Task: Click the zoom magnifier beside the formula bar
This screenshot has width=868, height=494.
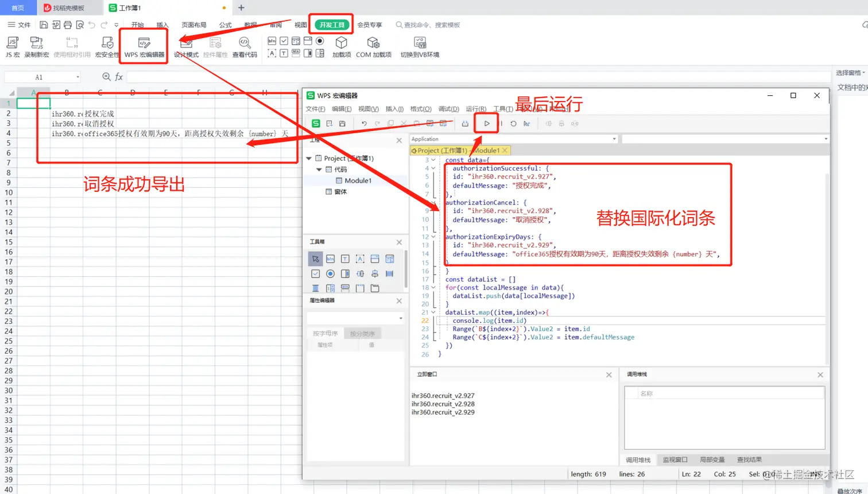Action: coord(106,77)
